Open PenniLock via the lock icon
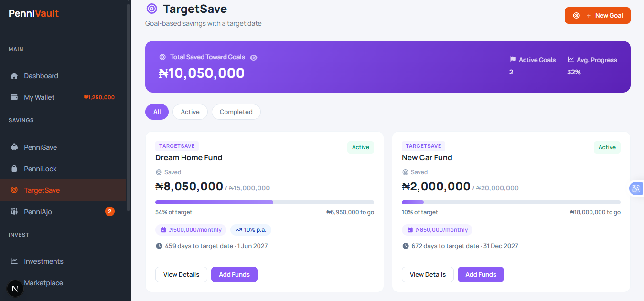This screenshot has width=644, height=301. pyautogui.click(x=14, y=168)
